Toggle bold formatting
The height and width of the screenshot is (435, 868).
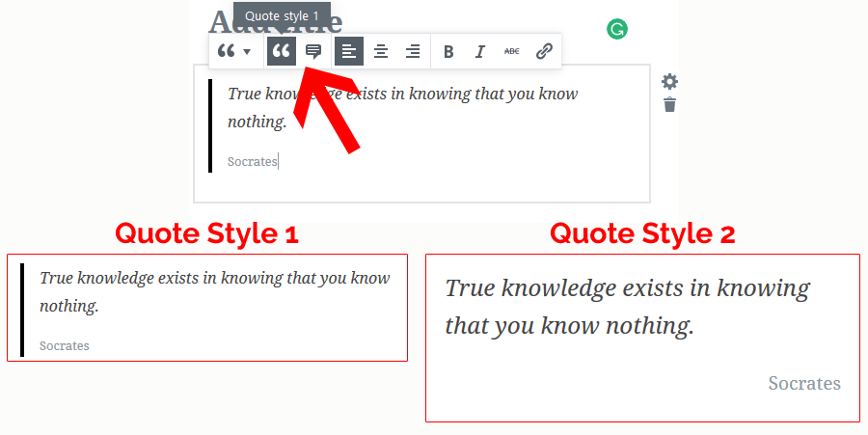tap(448, 52)
